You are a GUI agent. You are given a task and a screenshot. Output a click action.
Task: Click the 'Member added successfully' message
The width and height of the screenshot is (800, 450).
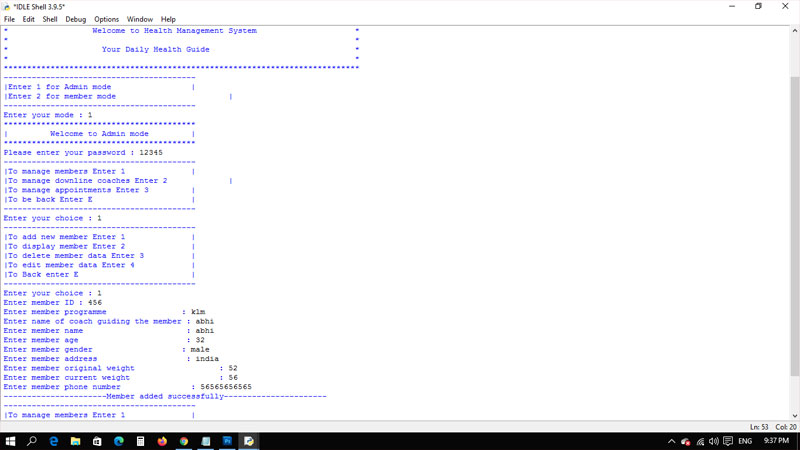coord(165,396)
